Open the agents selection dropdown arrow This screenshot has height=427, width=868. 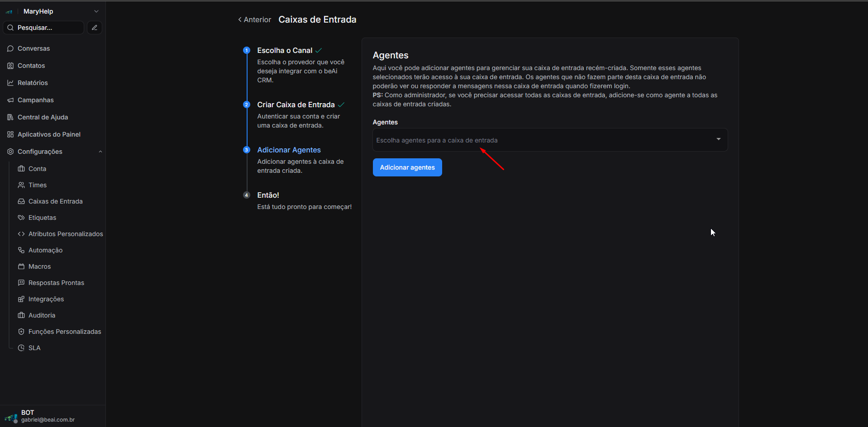[x=718, y=139]
